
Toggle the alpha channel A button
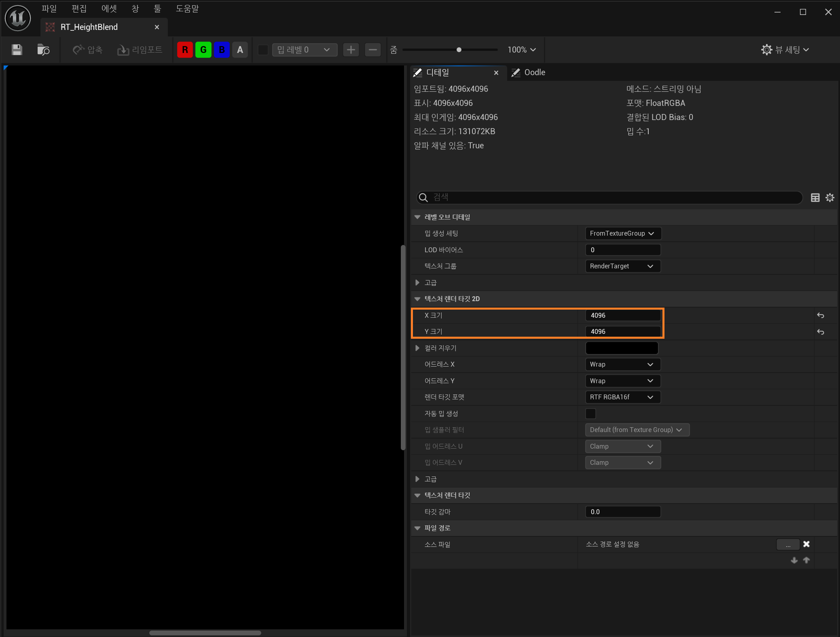240,50
